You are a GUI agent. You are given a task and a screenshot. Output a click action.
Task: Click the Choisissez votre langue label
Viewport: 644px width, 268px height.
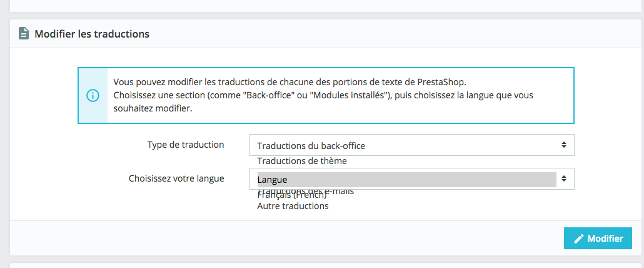(x=176, y=178)
